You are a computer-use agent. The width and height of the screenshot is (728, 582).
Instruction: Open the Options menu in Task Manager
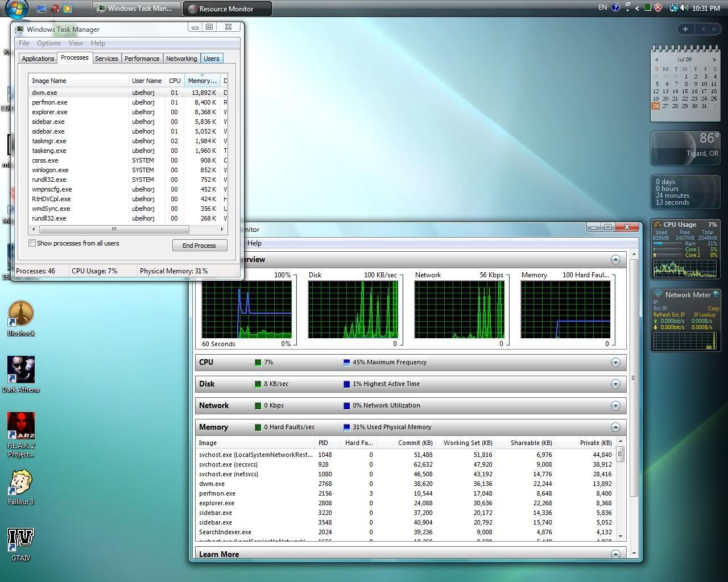(x=49, y=43)
